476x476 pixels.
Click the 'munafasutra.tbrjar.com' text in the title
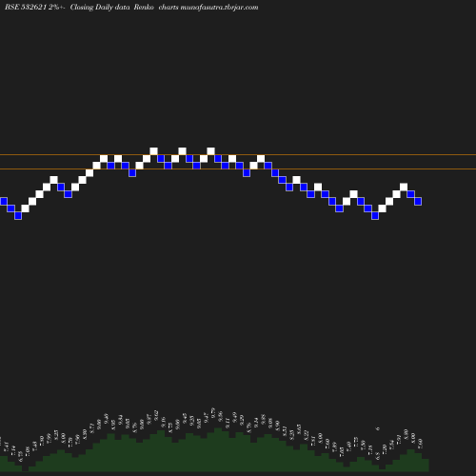[x=219, y=7]
